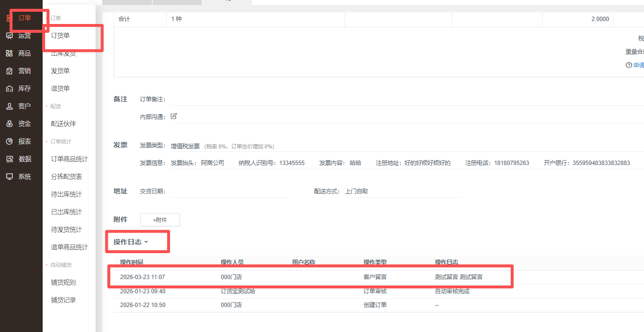The height and width of the screenshot is (332, 644).
Task: Click 客户留言 operation type cell
Action: point(375,277)
